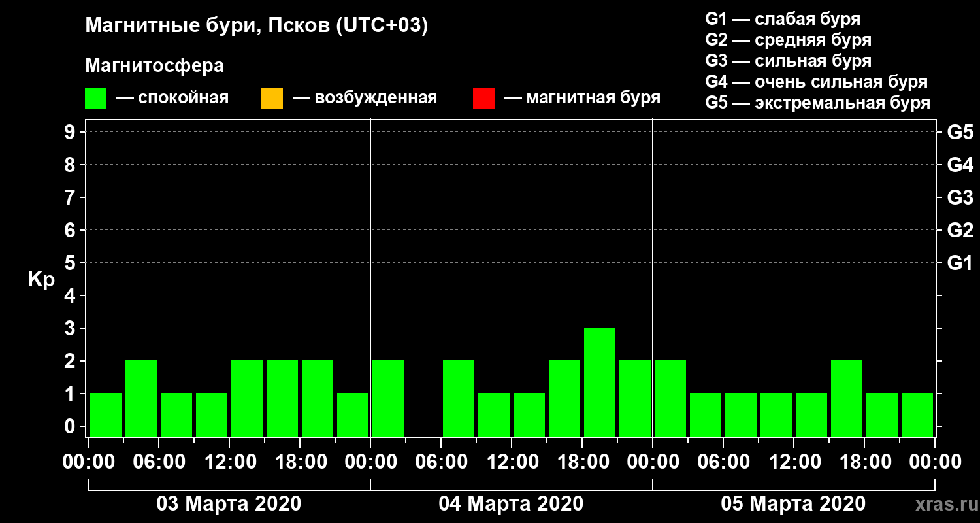Click the 'G2' right axis label

(960, 230)
